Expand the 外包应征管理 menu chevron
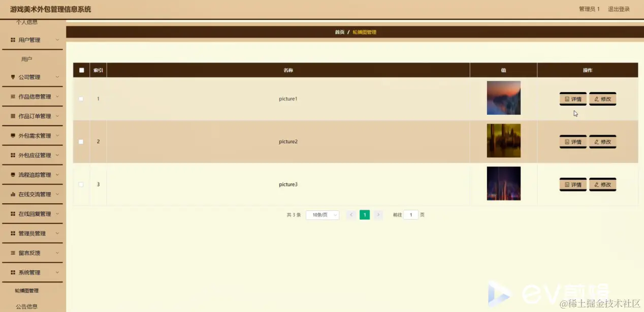The height and width of the screenshot is (312, 644). (x=57, y=155)
